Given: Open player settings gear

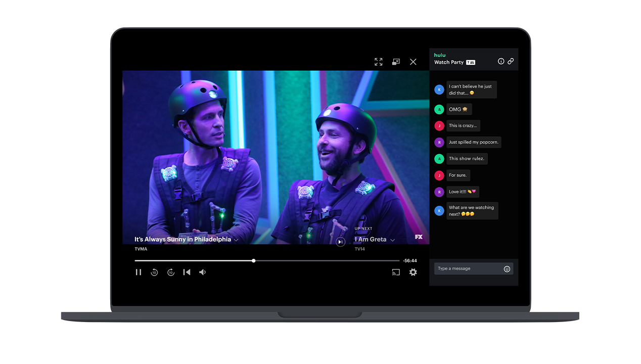Looking at the screenshot, I should click(x=413, y=272).
